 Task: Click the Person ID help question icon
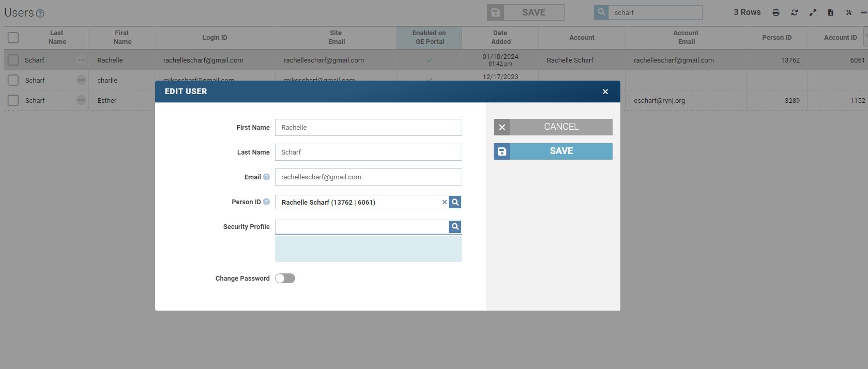click(266, 202)
